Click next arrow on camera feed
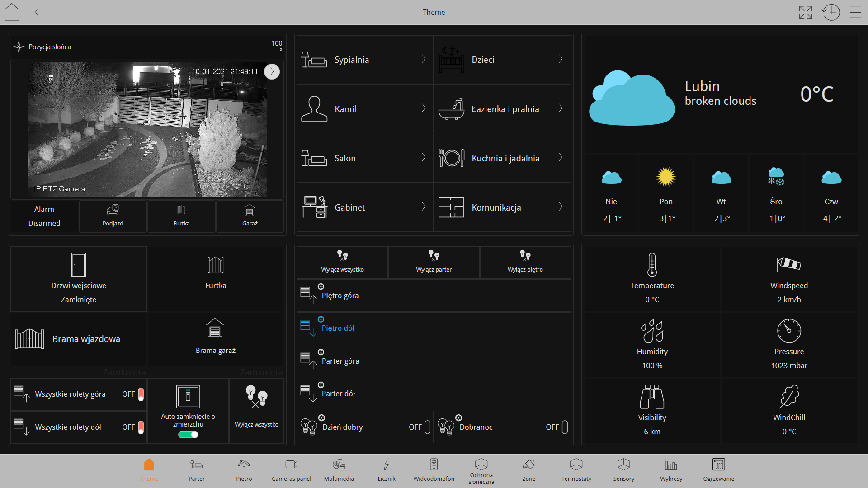Image resolution: width=868 pixels, height=488 pixels. click(x=272, y=71)
